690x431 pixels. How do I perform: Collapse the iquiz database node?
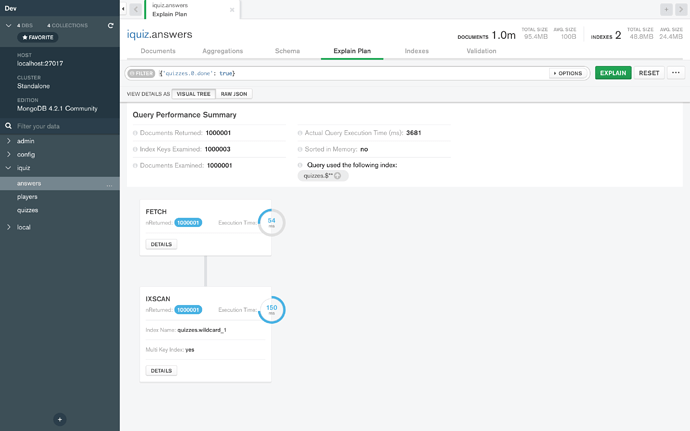(8, 168)
